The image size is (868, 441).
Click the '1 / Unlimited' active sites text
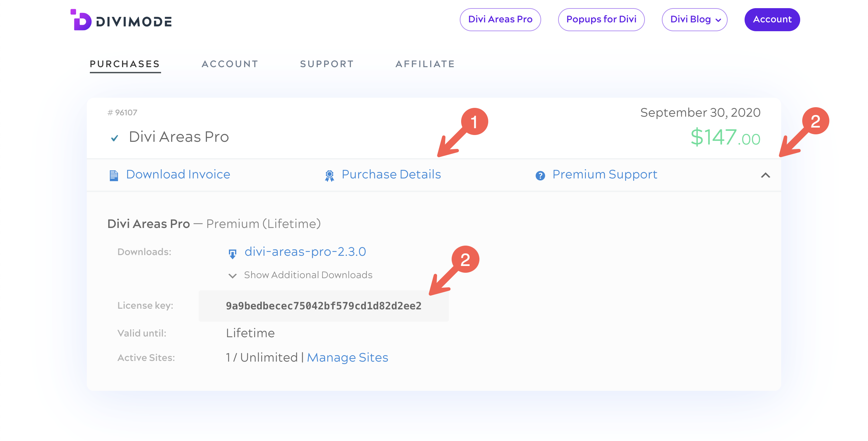click(x=262, y=358)
